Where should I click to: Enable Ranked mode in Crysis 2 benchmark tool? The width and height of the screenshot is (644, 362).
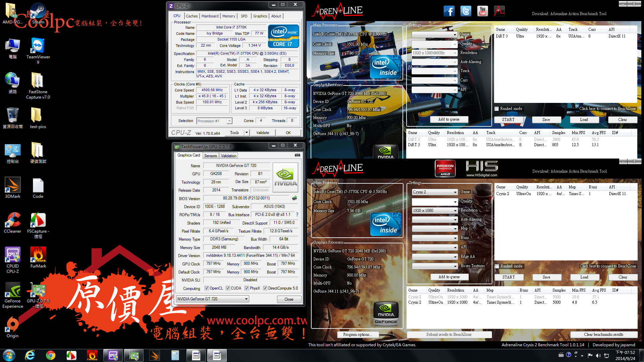coord(497,266)
